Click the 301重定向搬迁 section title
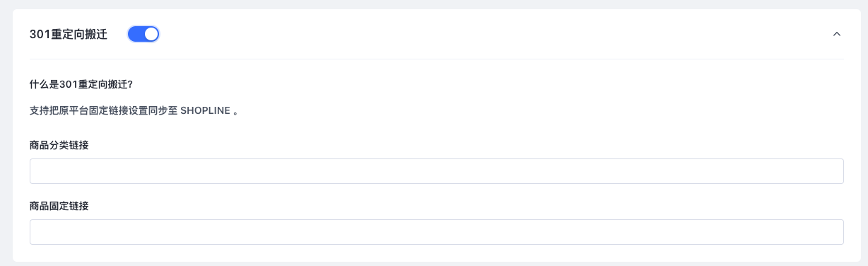Viewport: 868px width, 266px height. (x=69, y=34)
